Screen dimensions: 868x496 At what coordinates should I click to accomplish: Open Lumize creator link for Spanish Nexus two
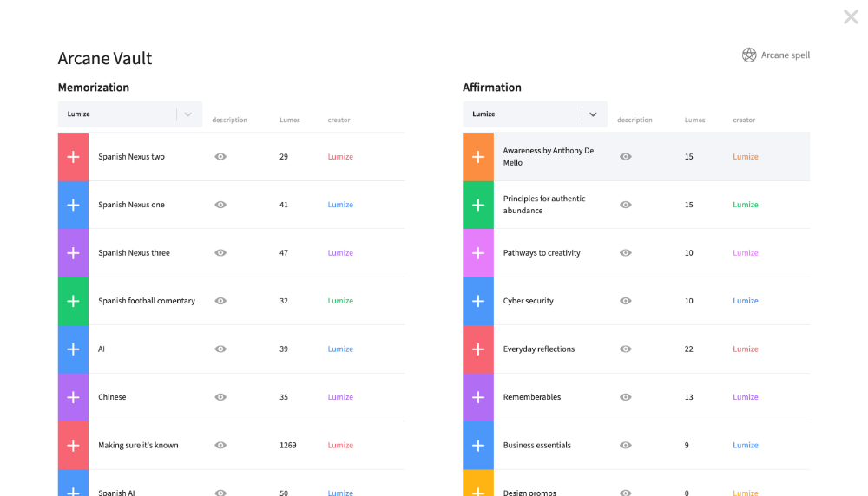(340, 156)
